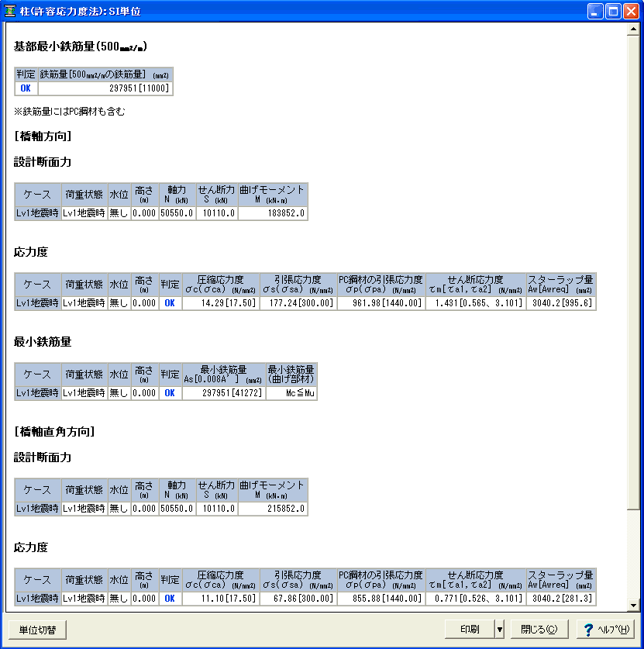Click the application icon in the title bar
This screenshot has height=649, width=644.
coord(9,11)
